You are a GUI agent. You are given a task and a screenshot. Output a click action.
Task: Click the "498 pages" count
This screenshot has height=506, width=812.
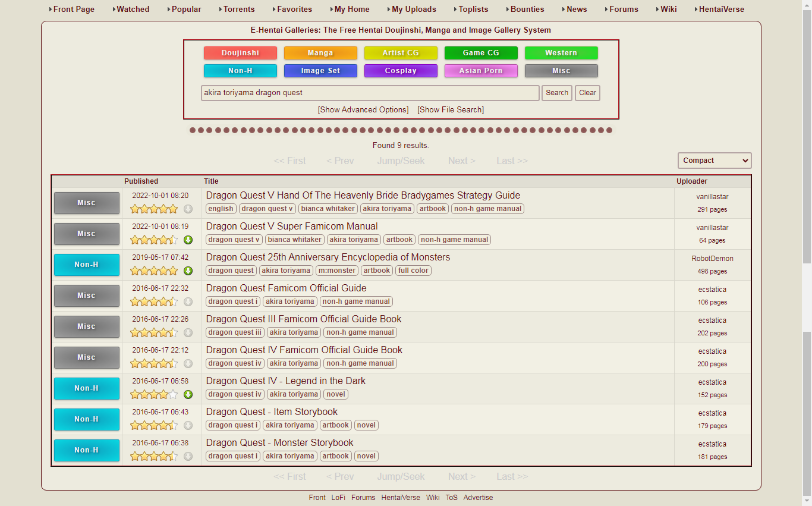(712, 271)
